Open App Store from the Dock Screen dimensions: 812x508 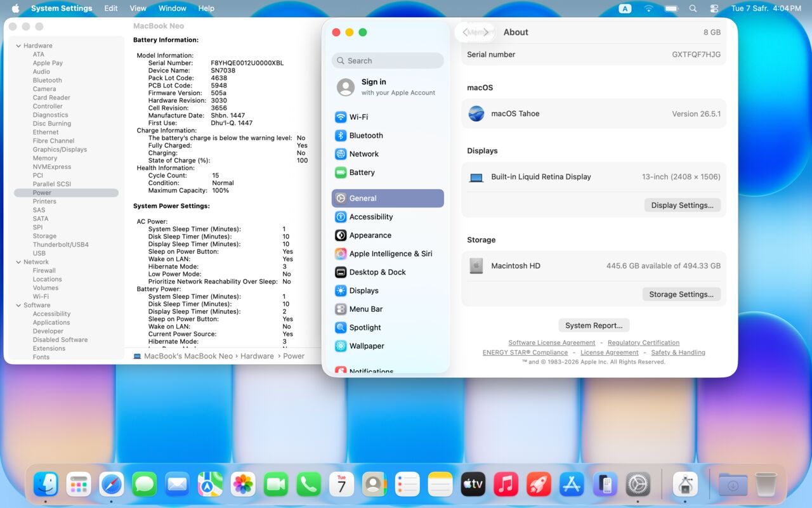pos(572,485)
